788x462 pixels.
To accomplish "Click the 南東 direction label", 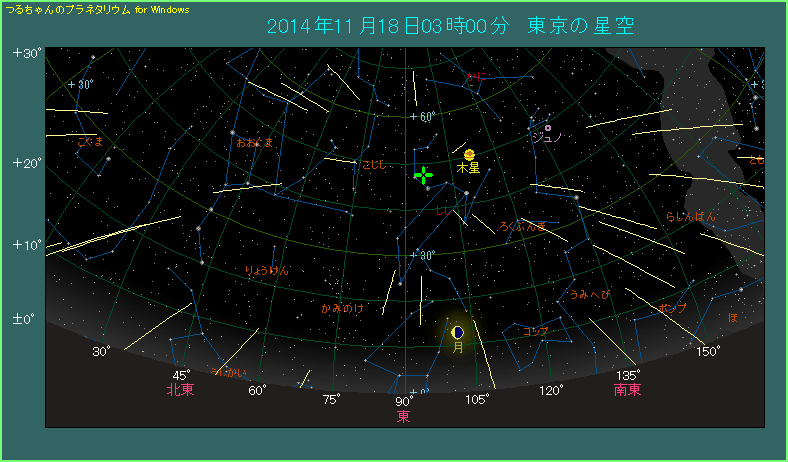I will click(627, 390).
